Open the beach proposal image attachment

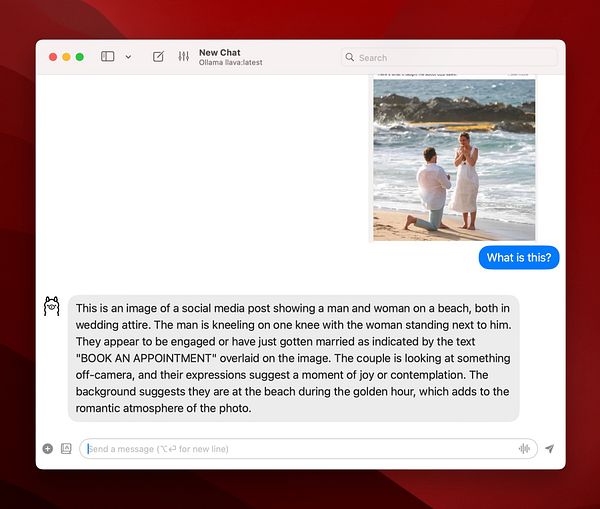454,158
